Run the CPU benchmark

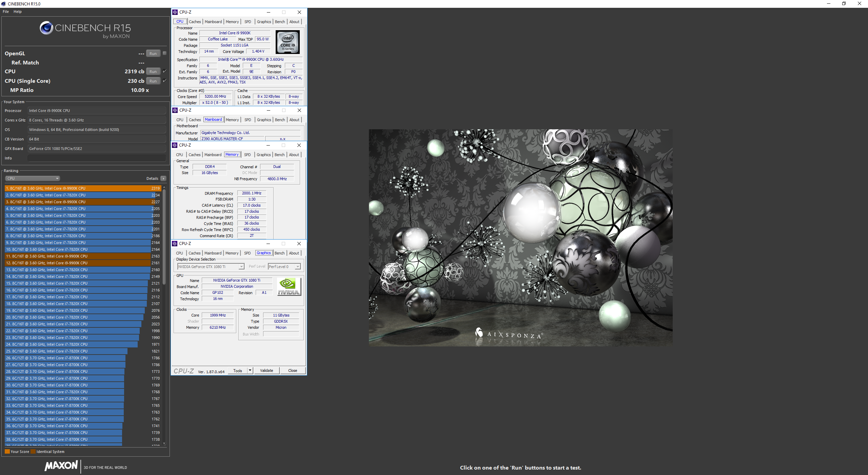coord(153,72)
